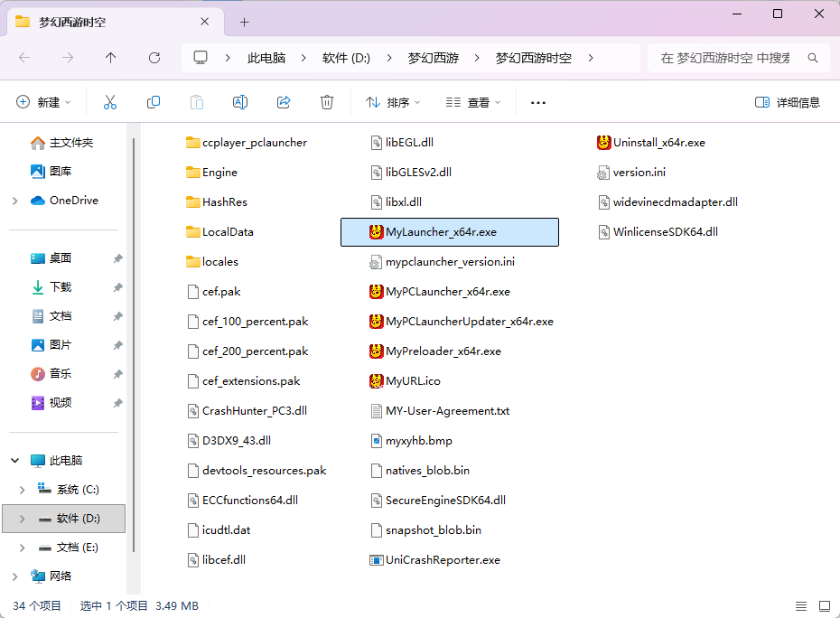840x618 pixels.
Task: Open the 排序 (Sort) dropdown
Action: click(393, 102)
